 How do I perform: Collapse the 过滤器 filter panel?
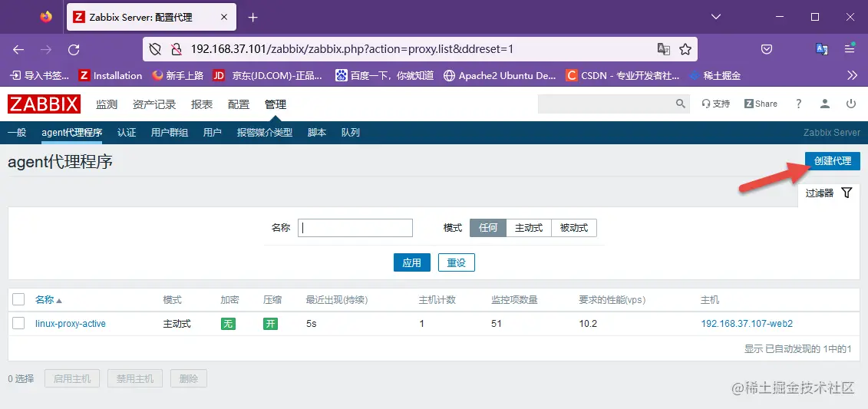(x=829, y=193)
